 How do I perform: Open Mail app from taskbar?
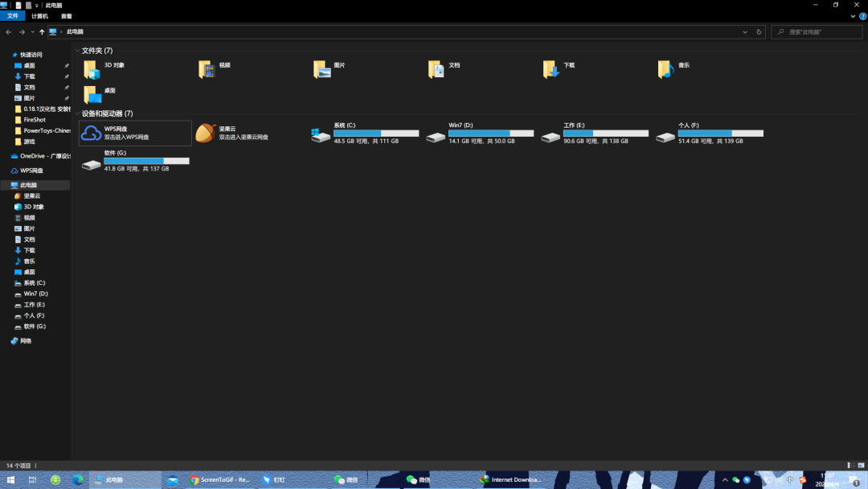coord(173,479)
